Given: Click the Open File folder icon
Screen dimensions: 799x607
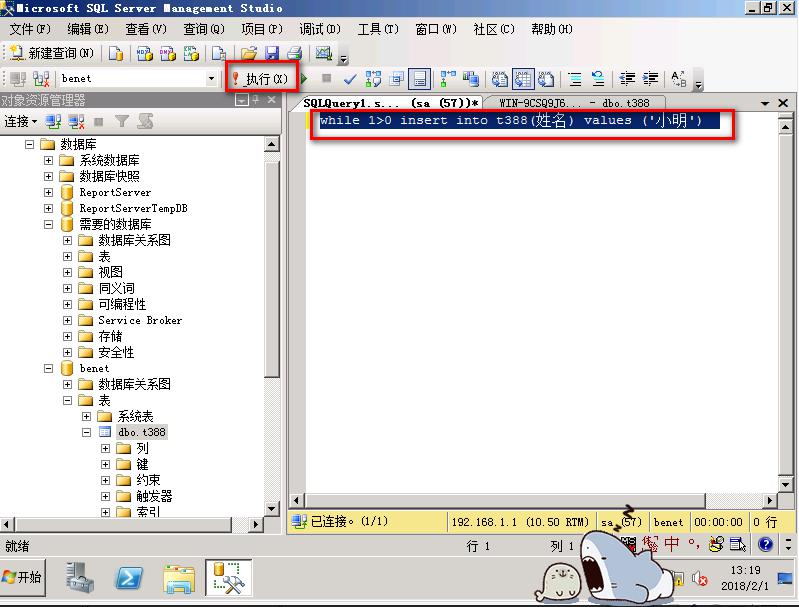Looking at the screenshot, I should coord(249,53).
